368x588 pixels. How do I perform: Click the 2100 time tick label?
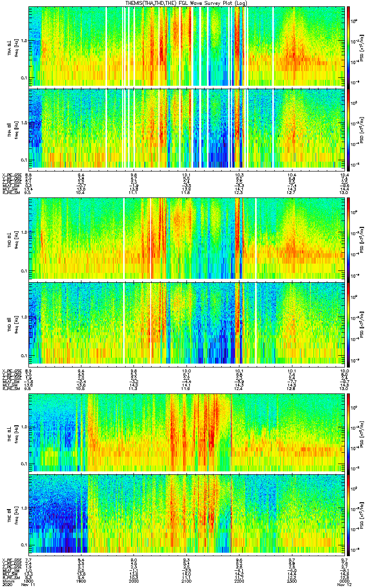pyautogui.click(x=186, y=581)
